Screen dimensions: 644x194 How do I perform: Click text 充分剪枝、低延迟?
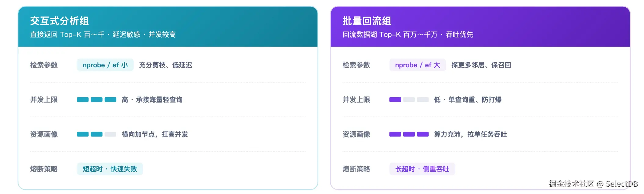(166, 65)
